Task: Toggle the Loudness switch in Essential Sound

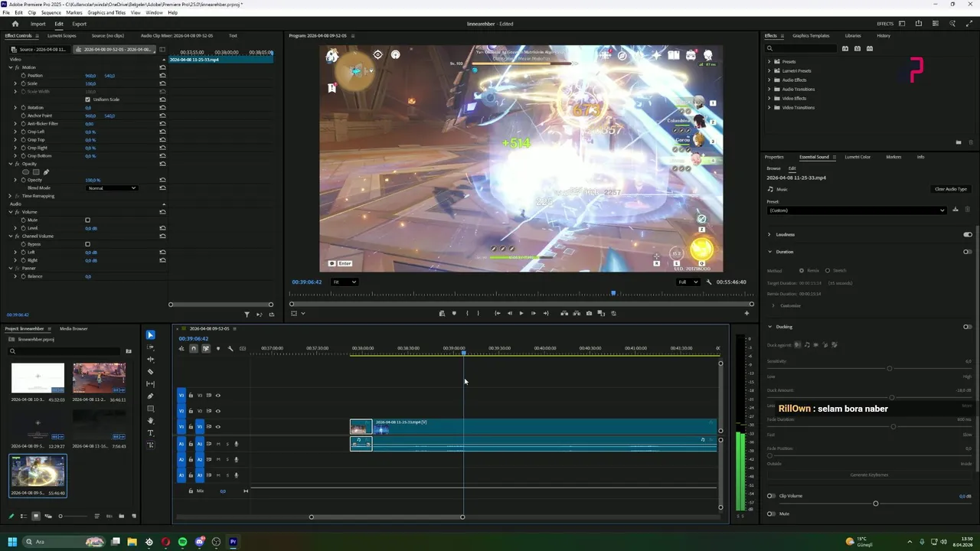Action: [968, 234]
